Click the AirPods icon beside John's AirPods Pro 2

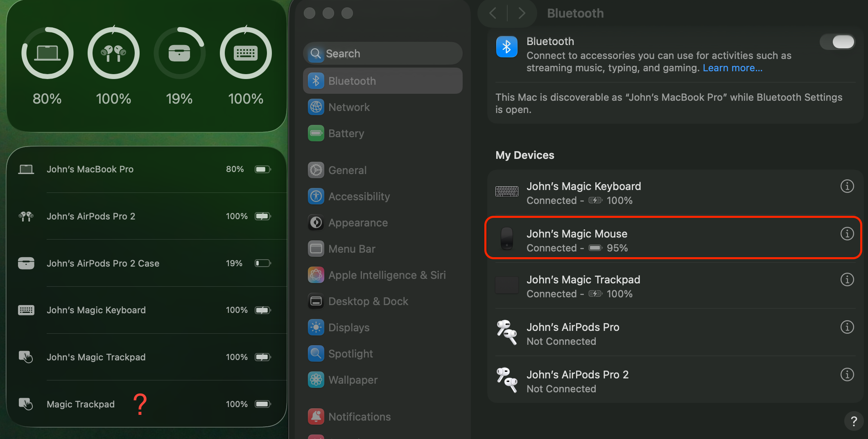26,216
